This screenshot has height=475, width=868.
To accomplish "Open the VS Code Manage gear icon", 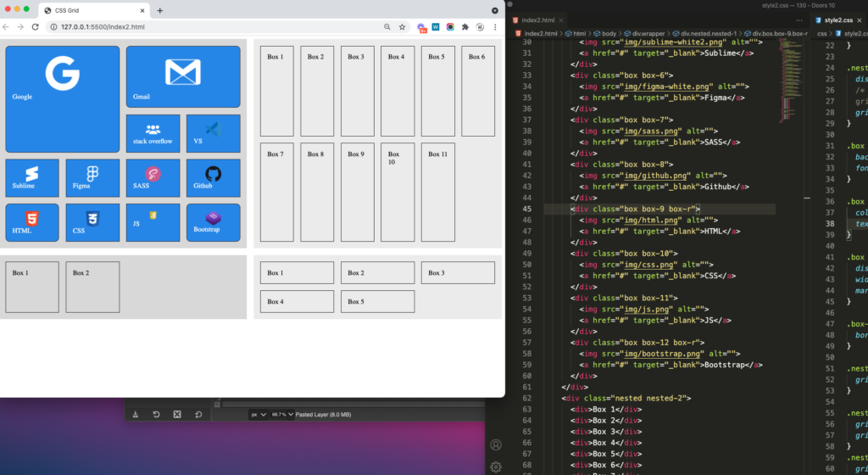I will tap(496, 467).
